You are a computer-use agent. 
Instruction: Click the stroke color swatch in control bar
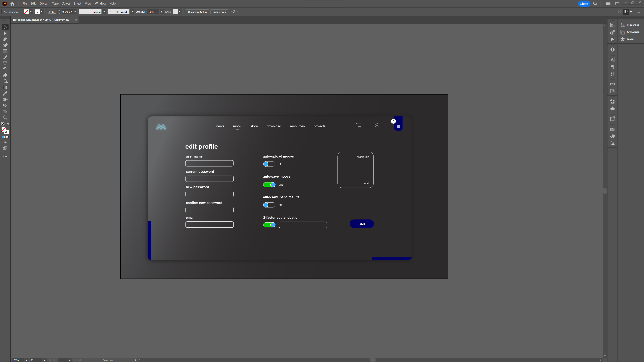pos(38,12)
